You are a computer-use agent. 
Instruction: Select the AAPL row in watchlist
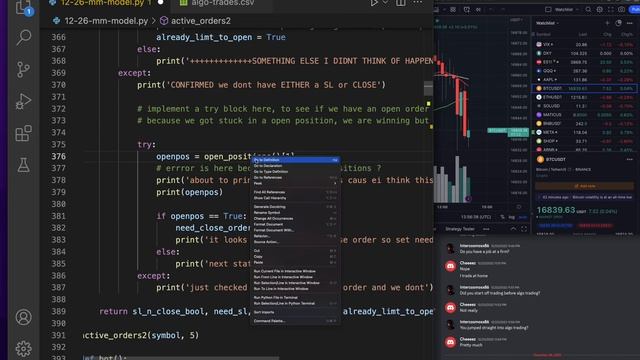(x=584, y=80)
